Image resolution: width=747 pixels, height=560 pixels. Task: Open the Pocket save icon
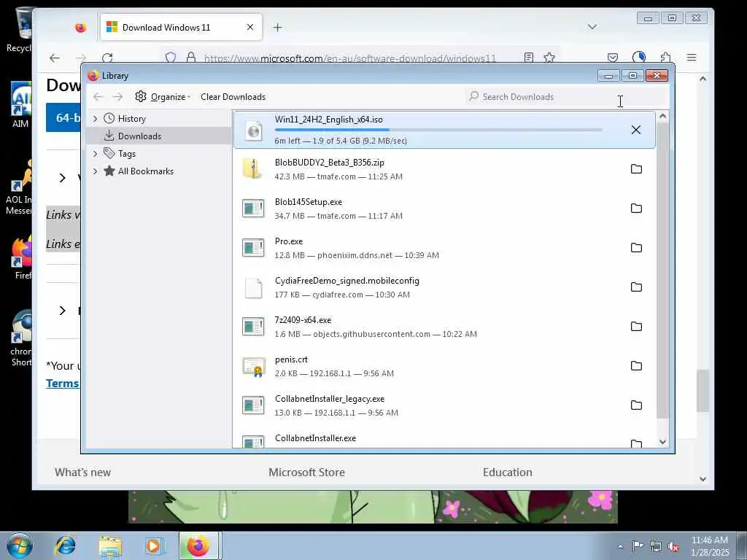(613, 58)
